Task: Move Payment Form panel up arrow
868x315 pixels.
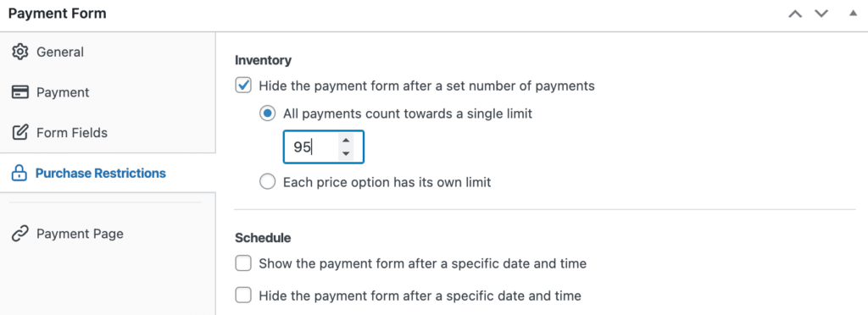Action: point(795,14)
